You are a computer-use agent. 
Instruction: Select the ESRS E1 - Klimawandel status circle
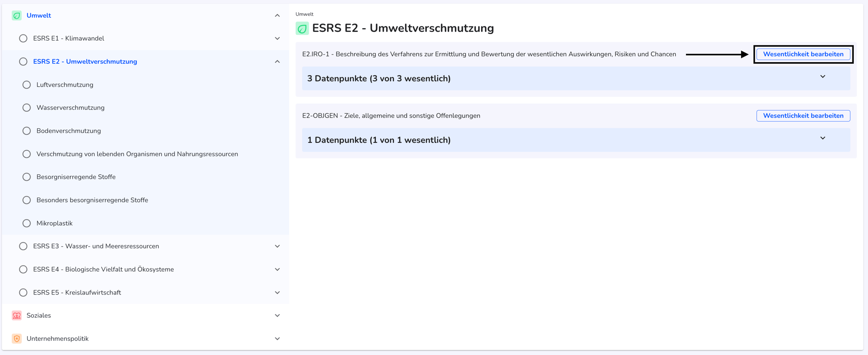tap(23, 38)
